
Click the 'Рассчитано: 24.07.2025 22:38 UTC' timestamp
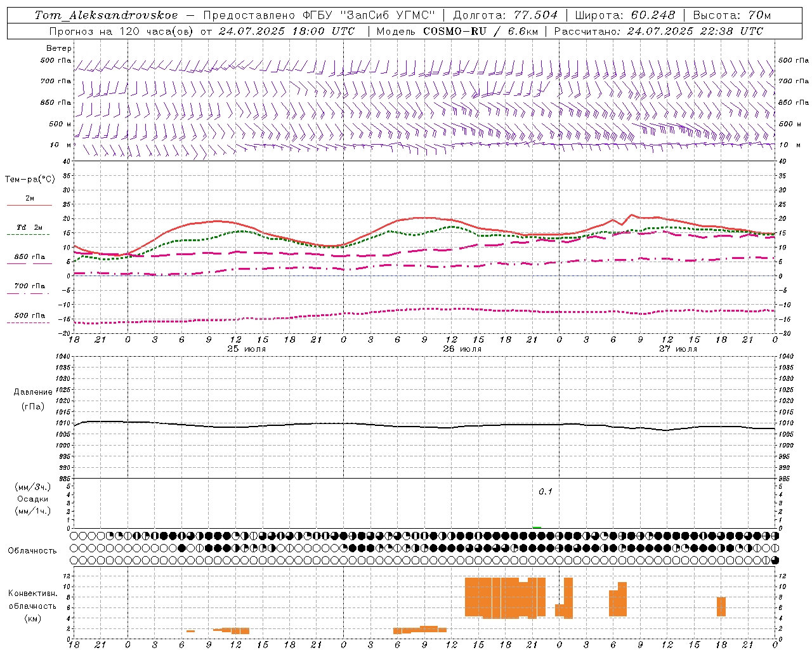pyautogui.click(x=658, y=31)
